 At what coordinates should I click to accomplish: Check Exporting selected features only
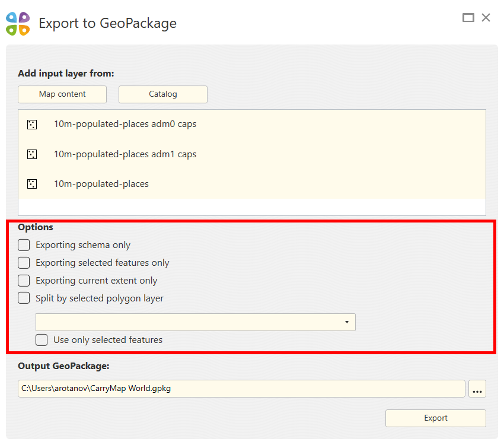pos(24,262)
